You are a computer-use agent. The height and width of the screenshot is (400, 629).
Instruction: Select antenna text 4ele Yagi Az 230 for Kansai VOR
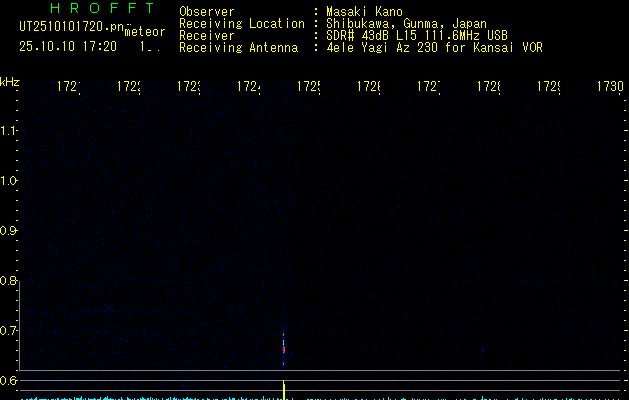(434, 48)
